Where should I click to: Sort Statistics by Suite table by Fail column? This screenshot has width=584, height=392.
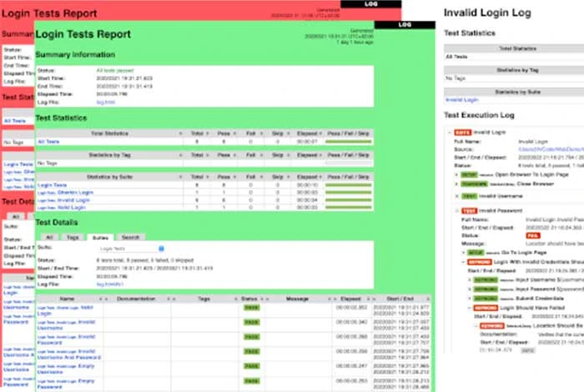(250, 177)
